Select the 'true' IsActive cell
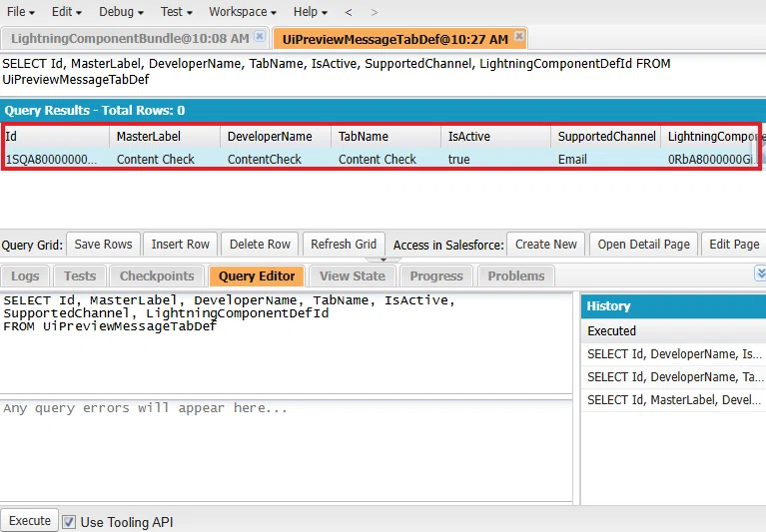The image size is (766, 532). point(495,159)
